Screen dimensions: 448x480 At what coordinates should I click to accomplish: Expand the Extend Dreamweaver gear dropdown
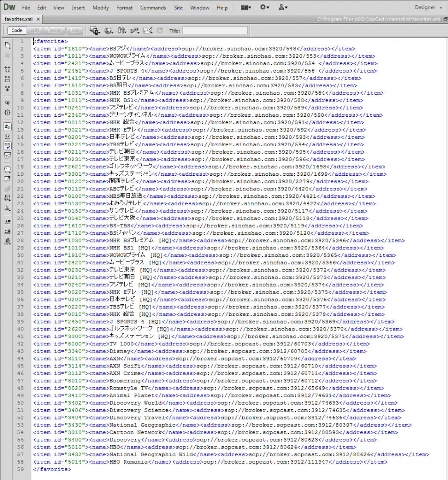click(265, 7)
